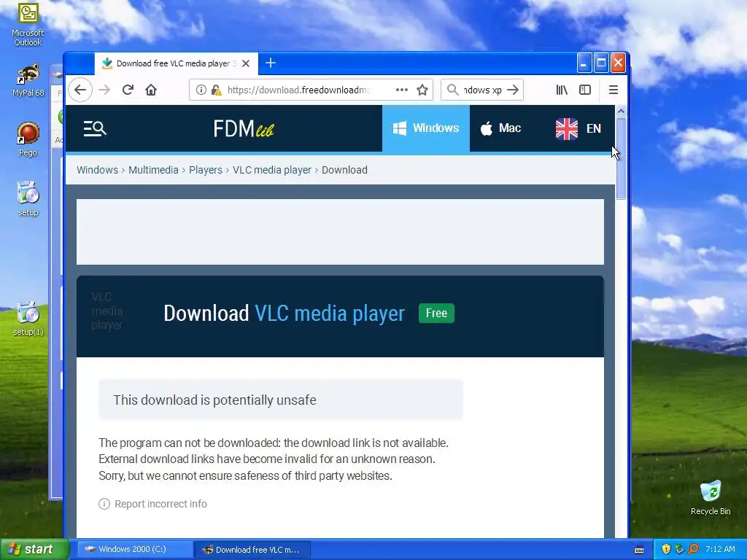Select the setup desktop icon
This screenshot has height=560, width=747.
click(x=28, y=199)
